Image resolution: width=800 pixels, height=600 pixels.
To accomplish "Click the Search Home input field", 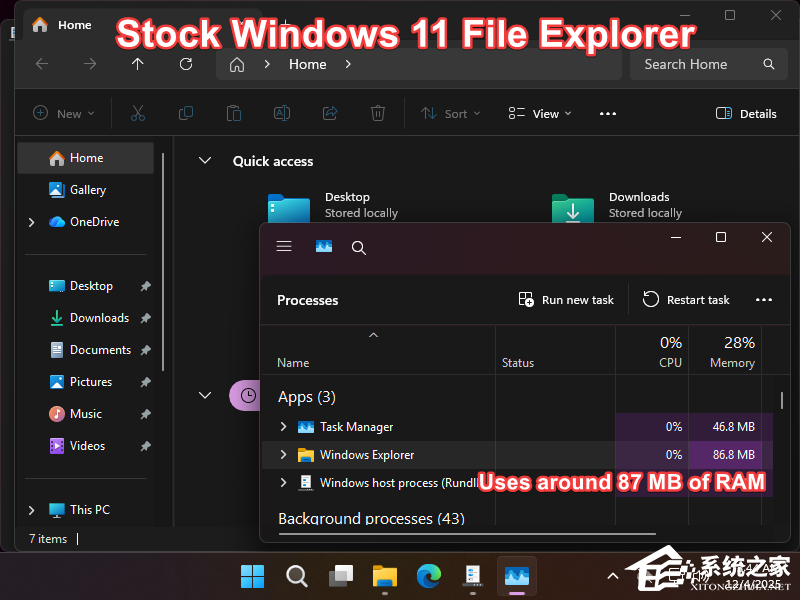I will pyautogui.click(x=690, y=64).
